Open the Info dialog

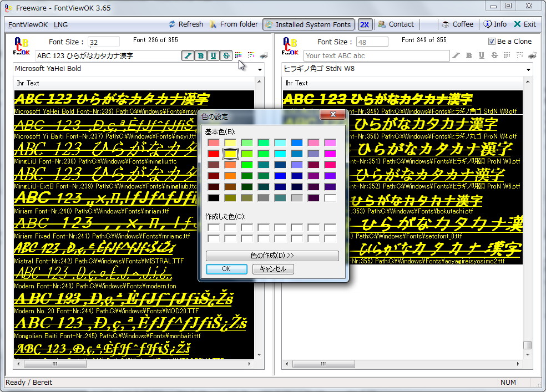pos(495,24)
